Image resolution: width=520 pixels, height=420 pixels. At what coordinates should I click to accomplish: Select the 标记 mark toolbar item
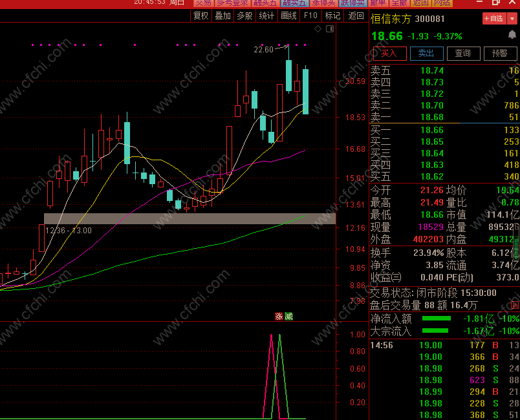[332, 16]
